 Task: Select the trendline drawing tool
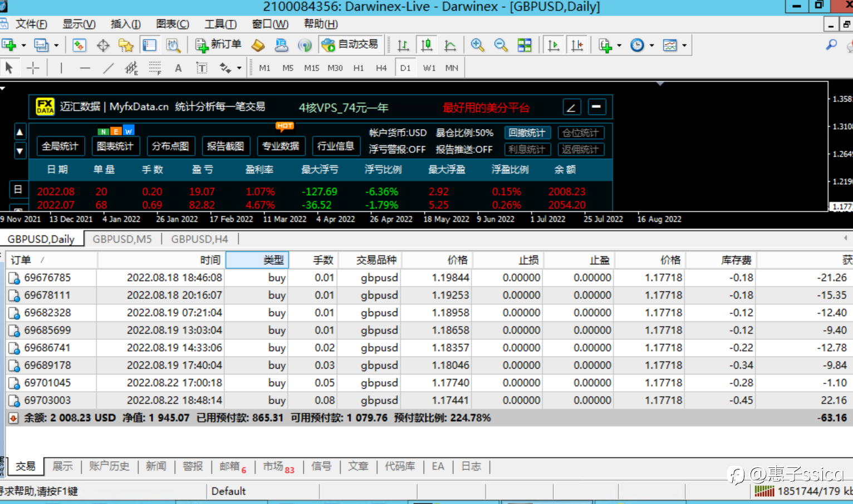pos(108,68)
